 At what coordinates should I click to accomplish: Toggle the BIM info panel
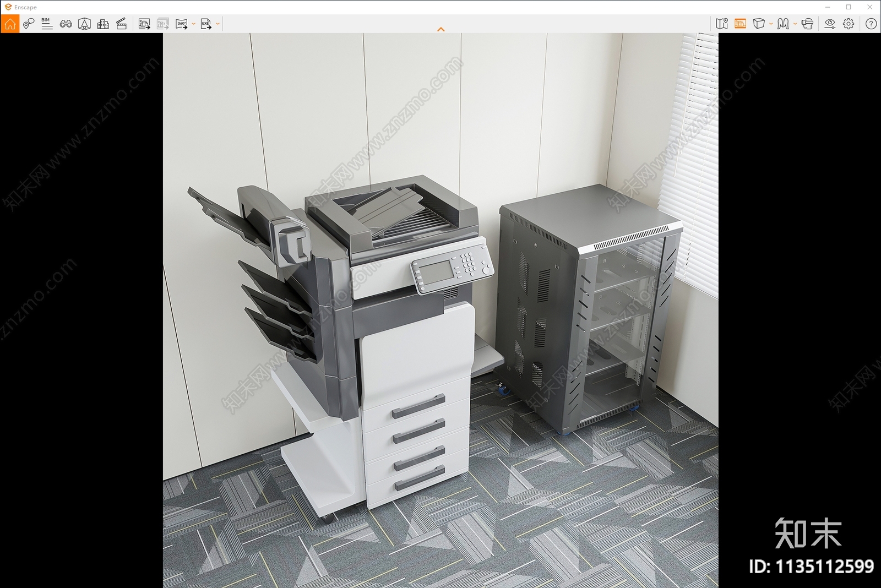47,24
